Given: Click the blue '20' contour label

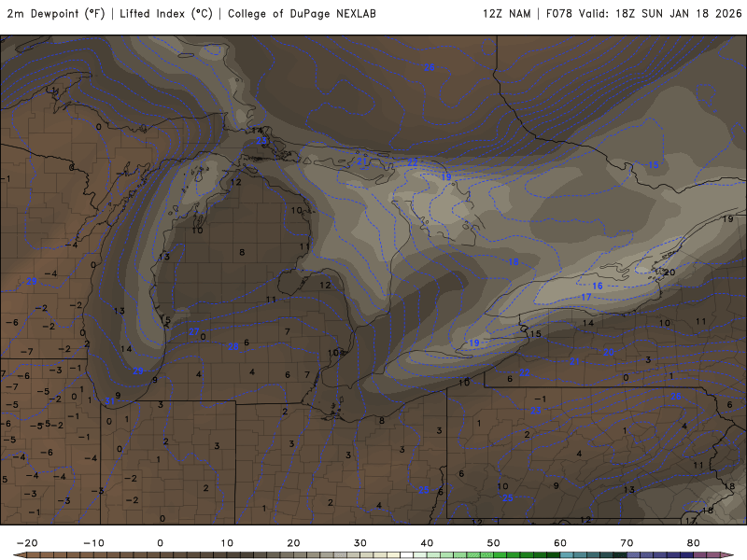Looking at the screenshot, I should coord(609,353).
